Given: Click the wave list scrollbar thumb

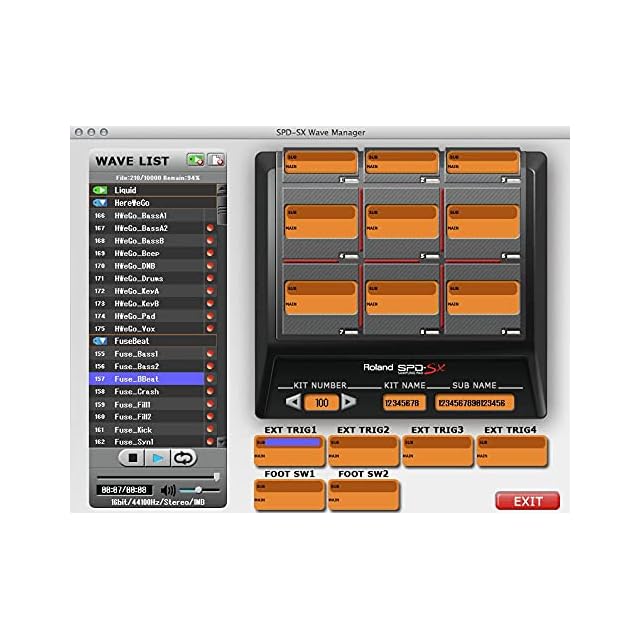Looking at the screenshot, I should (221, 210).
